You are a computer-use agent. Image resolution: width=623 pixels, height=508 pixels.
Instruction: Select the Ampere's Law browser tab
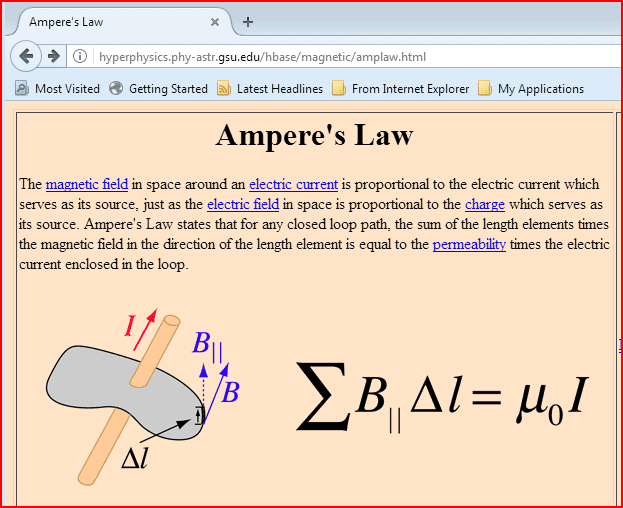(x=123, y=22)
